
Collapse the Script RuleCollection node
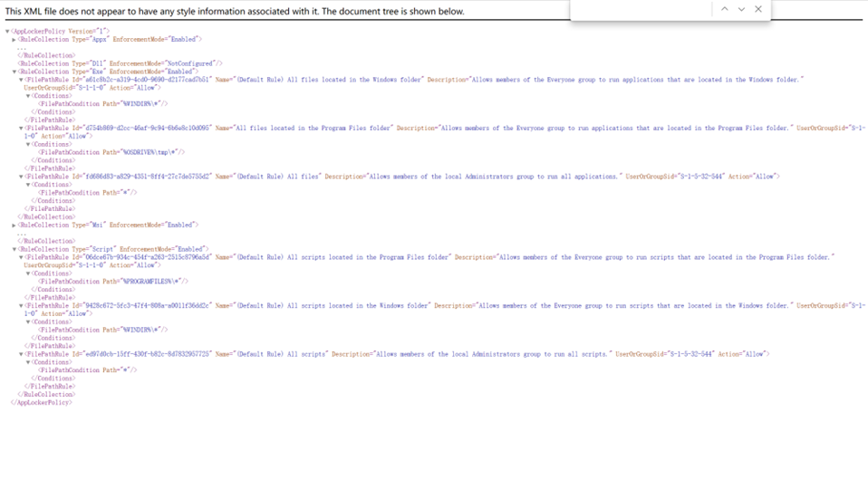coord(14,250)
